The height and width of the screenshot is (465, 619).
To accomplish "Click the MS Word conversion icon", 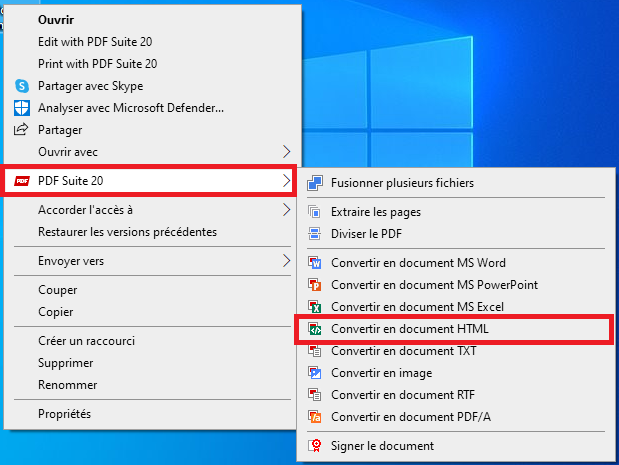I will (x=315, y=263).
